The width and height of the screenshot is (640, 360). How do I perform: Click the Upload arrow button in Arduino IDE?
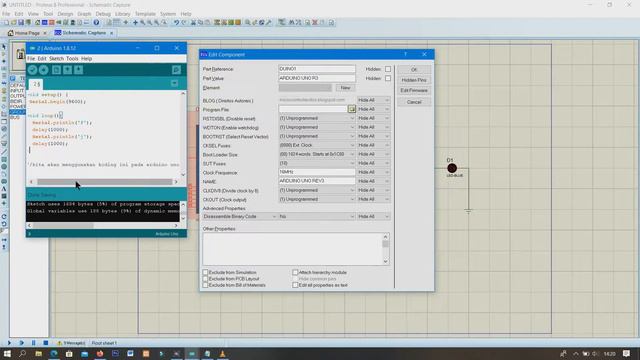coord(44,70)
